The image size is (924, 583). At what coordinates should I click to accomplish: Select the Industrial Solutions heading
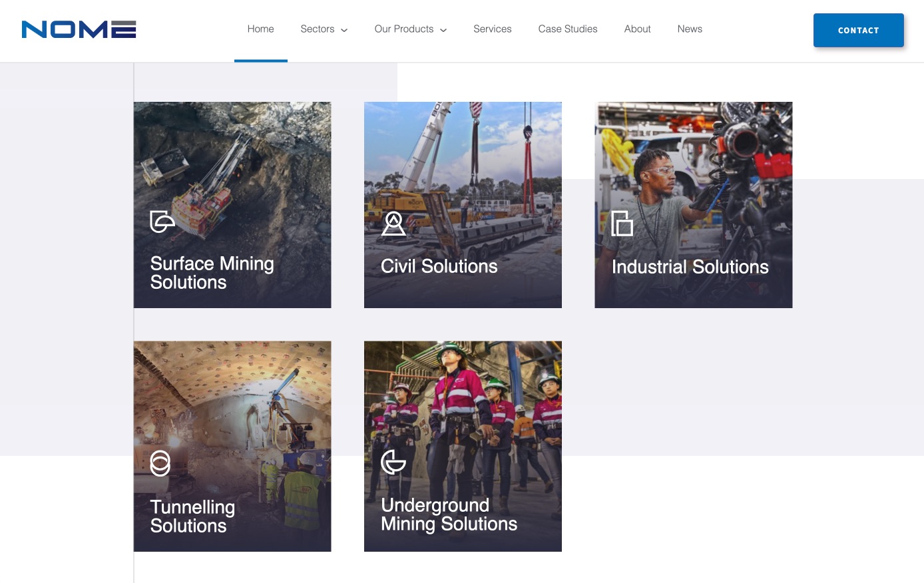click(x=690, y=267)
